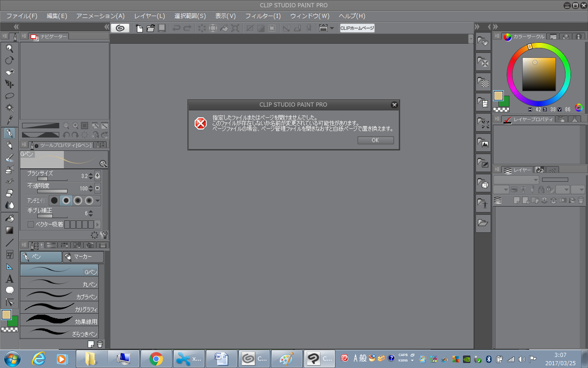The image size is (588, 368).
Task: Select the no anti-aliasing option
Action: pos(54,201)
